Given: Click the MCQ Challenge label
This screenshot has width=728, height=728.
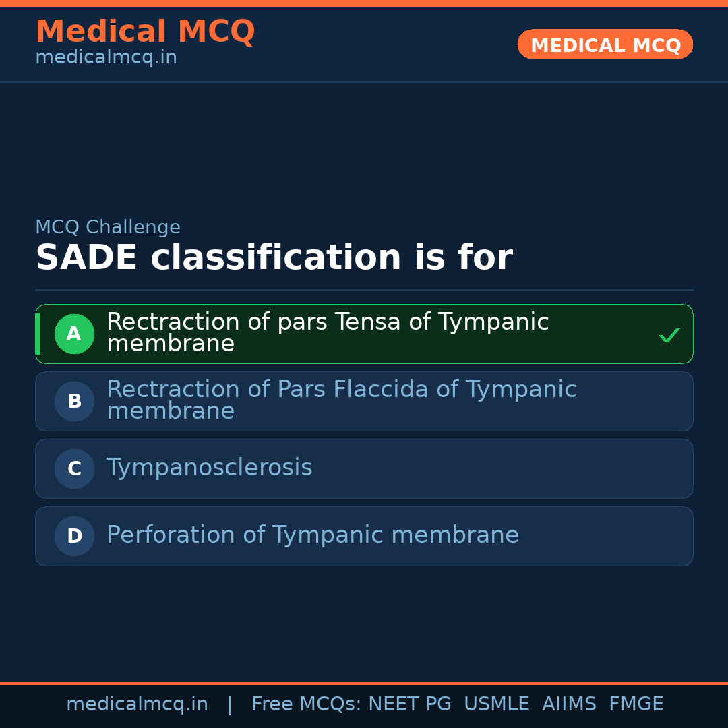Looking at the screenshot, I should (x=108, y=227).
